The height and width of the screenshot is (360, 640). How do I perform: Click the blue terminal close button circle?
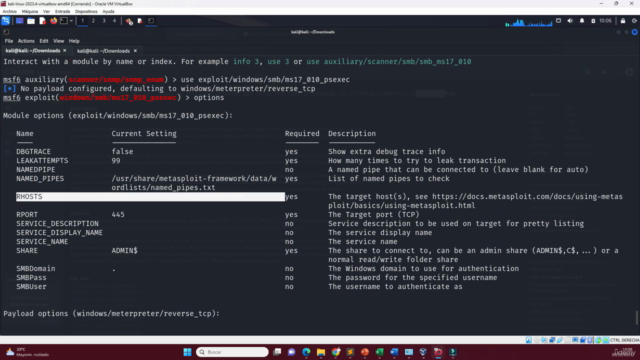[634, 32]
